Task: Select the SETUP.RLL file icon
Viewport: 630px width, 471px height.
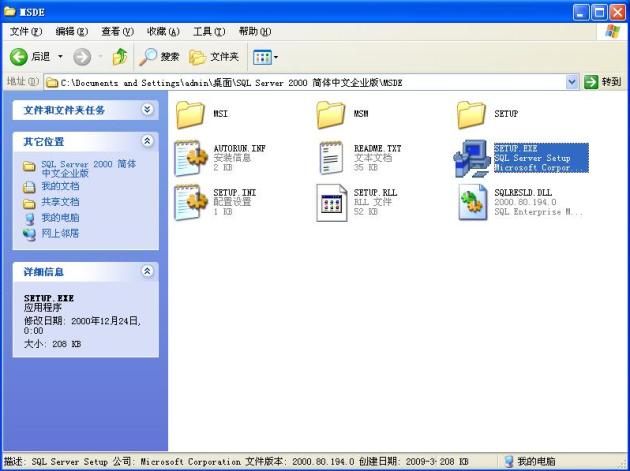Action: pos(331,202)
